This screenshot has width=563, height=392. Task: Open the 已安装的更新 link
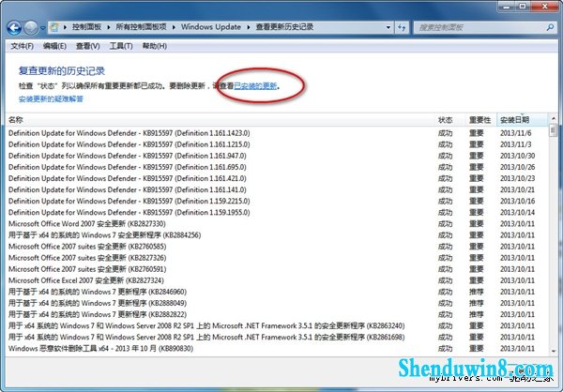tap(255, 85)
